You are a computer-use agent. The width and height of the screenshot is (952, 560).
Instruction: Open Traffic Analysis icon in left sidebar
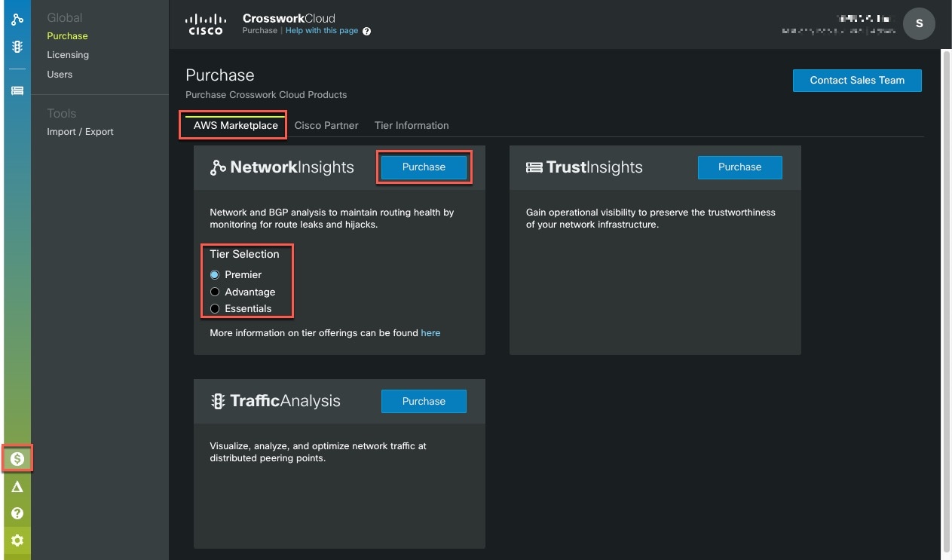pos(17,47)
